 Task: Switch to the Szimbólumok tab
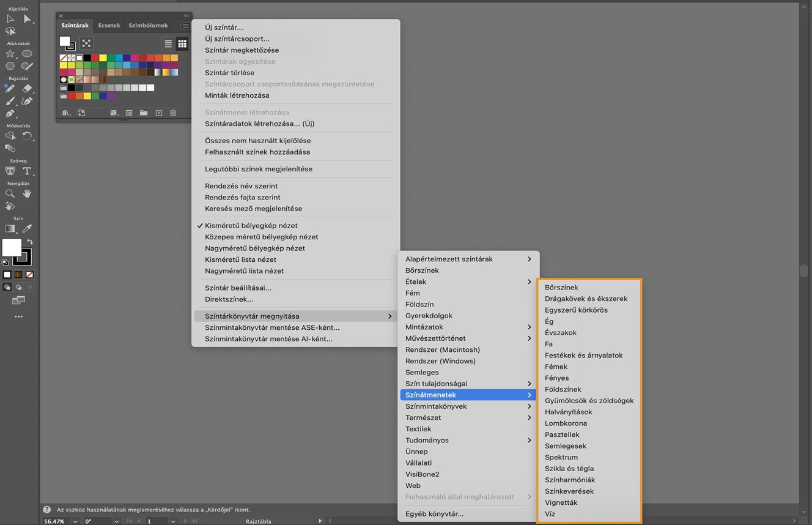[x=148, y=26]
